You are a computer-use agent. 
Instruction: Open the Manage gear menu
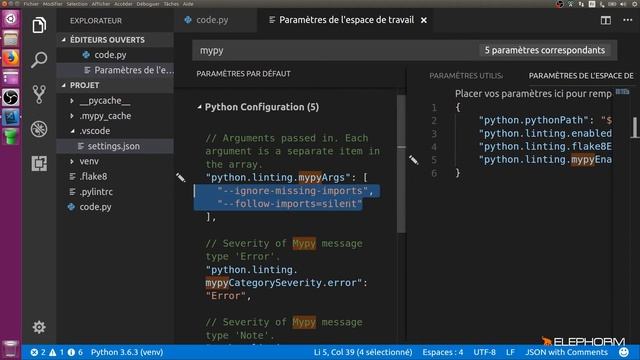(39, 327)
